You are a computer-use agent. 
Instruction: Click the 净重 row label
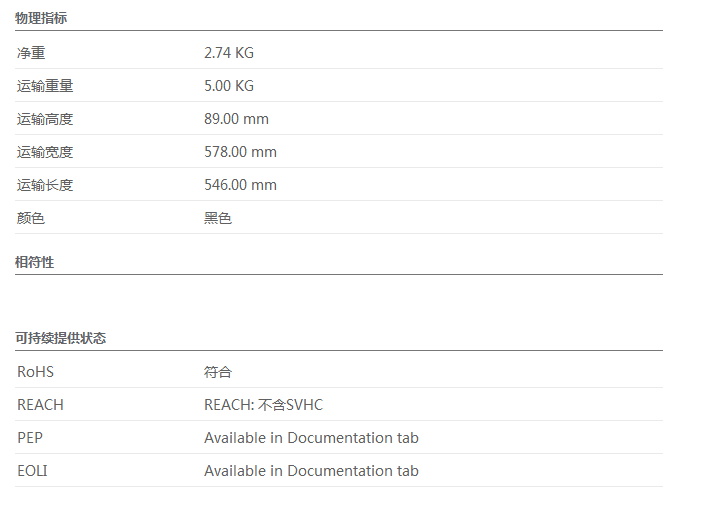click(x=31, y=53)
